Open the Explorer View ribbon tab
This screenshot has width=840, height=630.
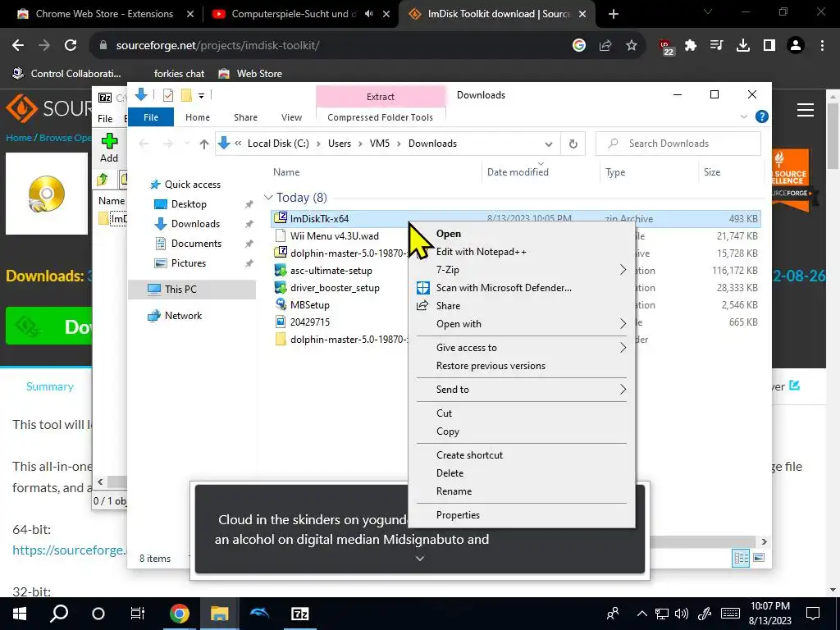[291, 117]
